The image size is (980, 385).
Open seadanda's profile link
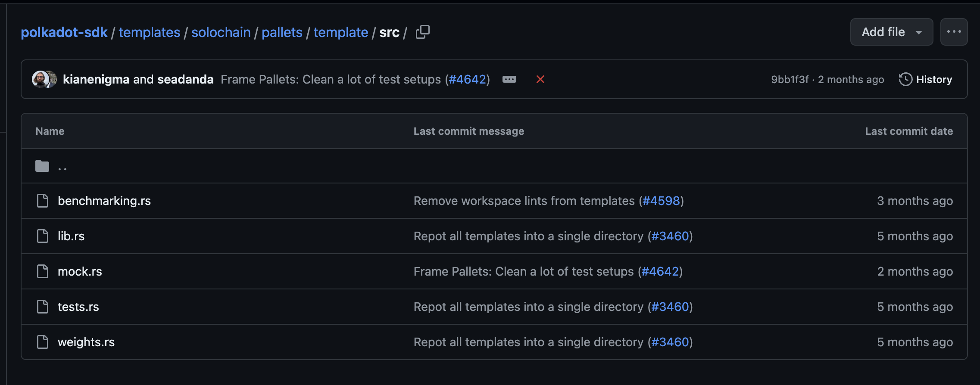tap(185, 79)
